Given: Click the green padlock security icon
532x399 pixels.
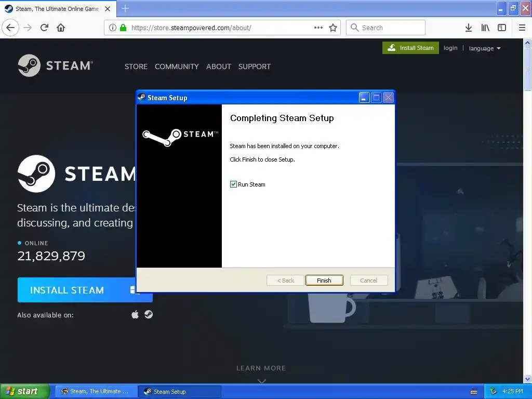Looking at the screenshot, I should tap(123, 28).
